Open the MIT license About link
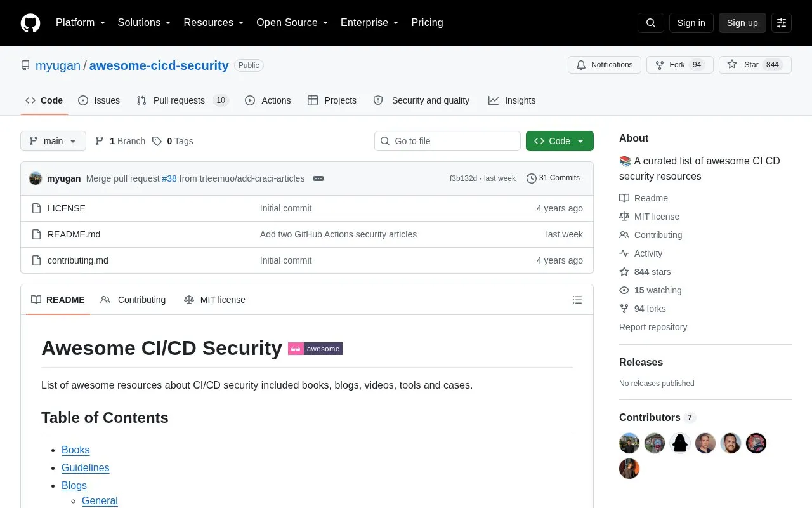 coord(650,217)
